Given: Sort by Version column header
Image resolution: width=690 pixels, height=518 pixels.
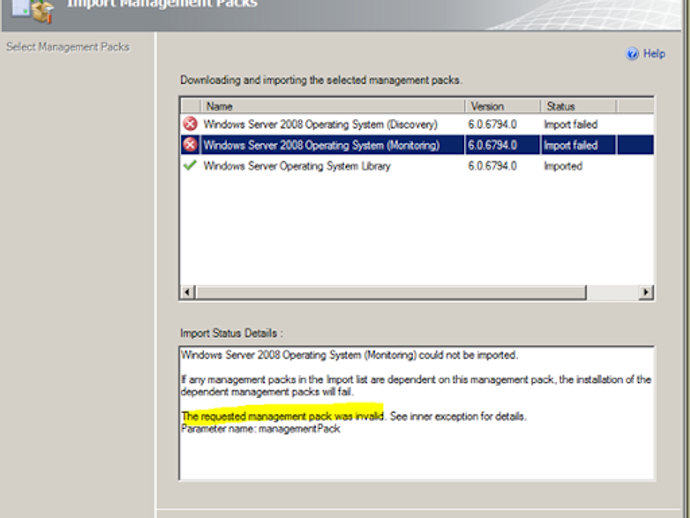Looking at the screenshot, I should coord(502,106).
